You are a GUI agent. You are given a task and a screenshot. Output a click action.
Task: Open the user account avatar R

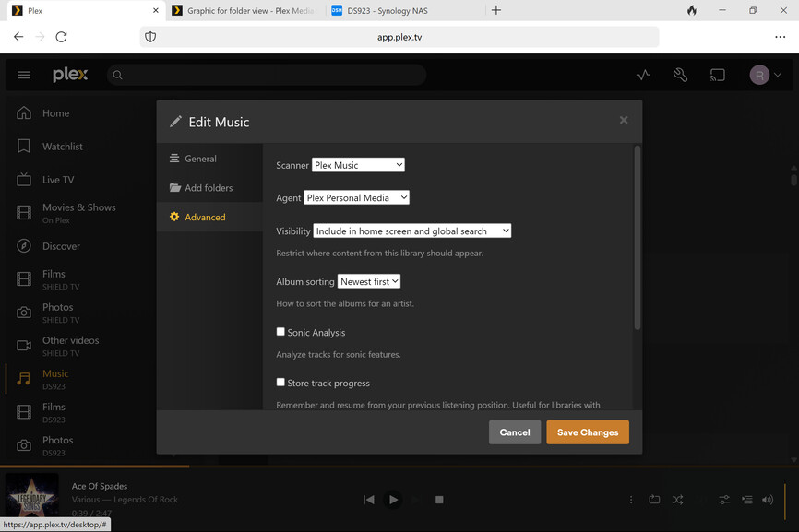click(759, 76)
